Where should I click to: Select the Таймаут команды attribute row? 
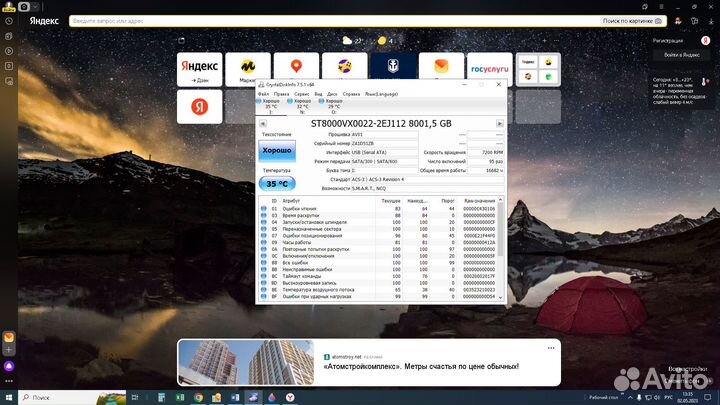378,276
